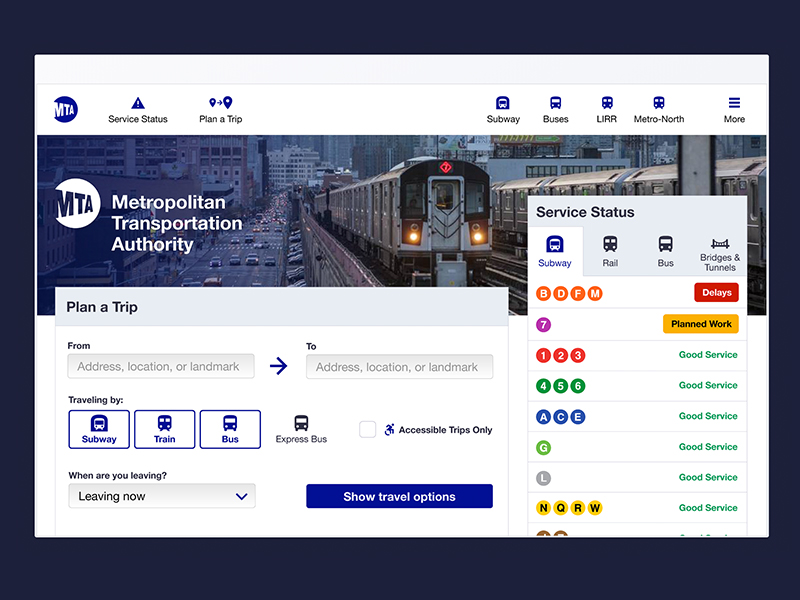The width and height of the screenshot is (800, 600).
Task: Click Show travel options button
Action: tap(399, 496)
